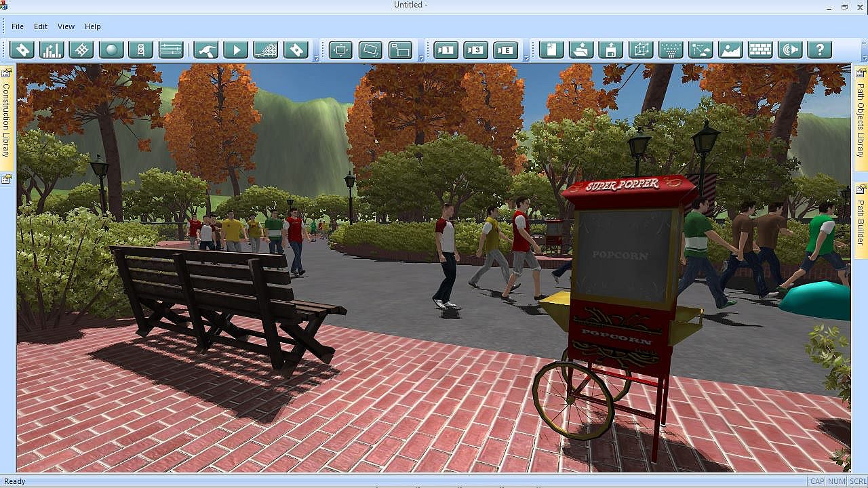Expand the Path Builder side panel
Viewport: 868px width, 488px height.
[x=861, y=220]
